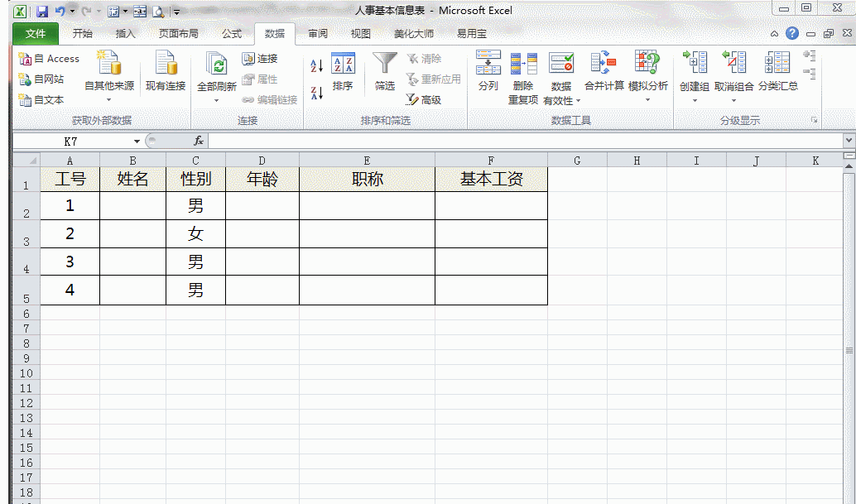Screen dimensions: 856x504
Task: Click the vertical scrollbar up arrow
Action: point(849,166)
